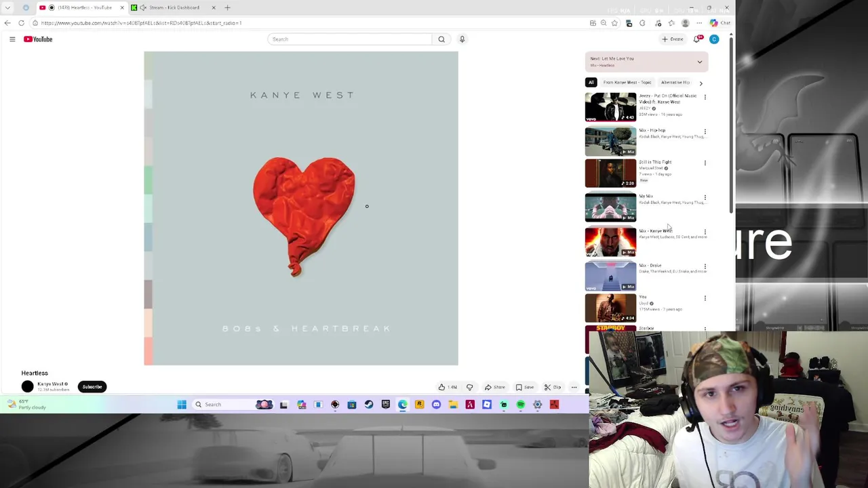Screen dimensions: 868x488
Task: Open options menu for You by Lloyd
Action: coord(705,298)
